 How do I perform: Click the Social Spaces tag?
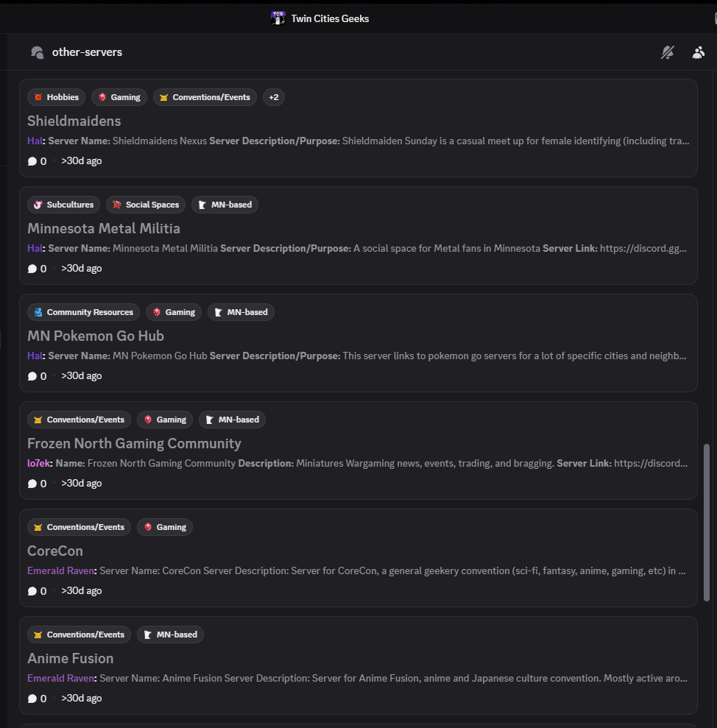coord(146,205)
